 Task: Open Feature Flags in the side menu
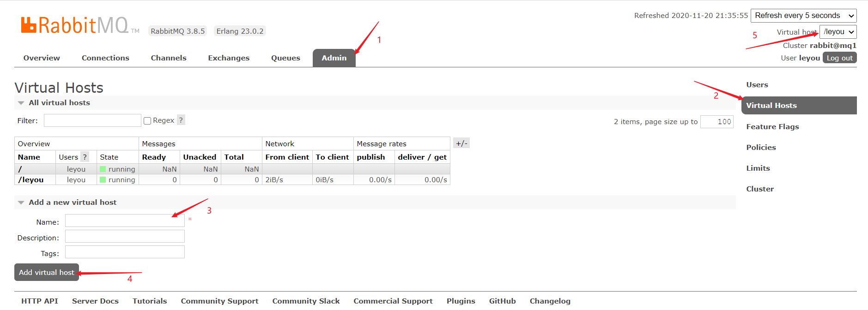tap(772, 126)
